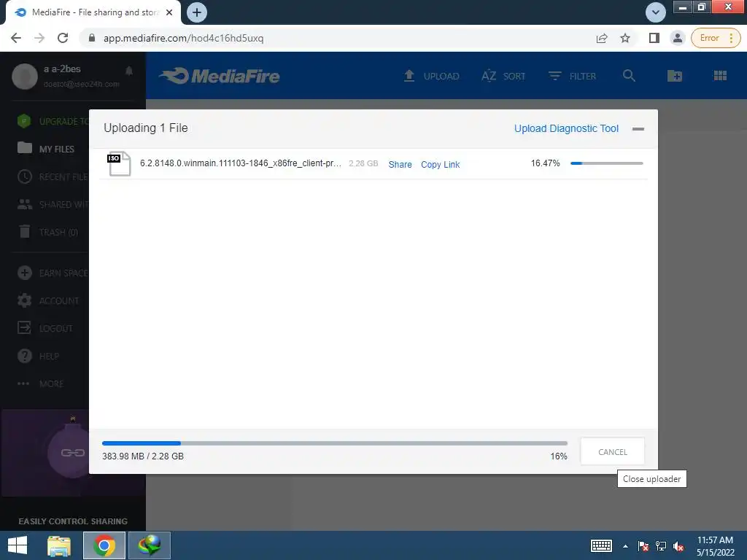Image resolution: width=747 pixels, height=560 pixels.
Task: Click 383.98 MB / 2.28 GB status text
Action: (x=143, y=456)
